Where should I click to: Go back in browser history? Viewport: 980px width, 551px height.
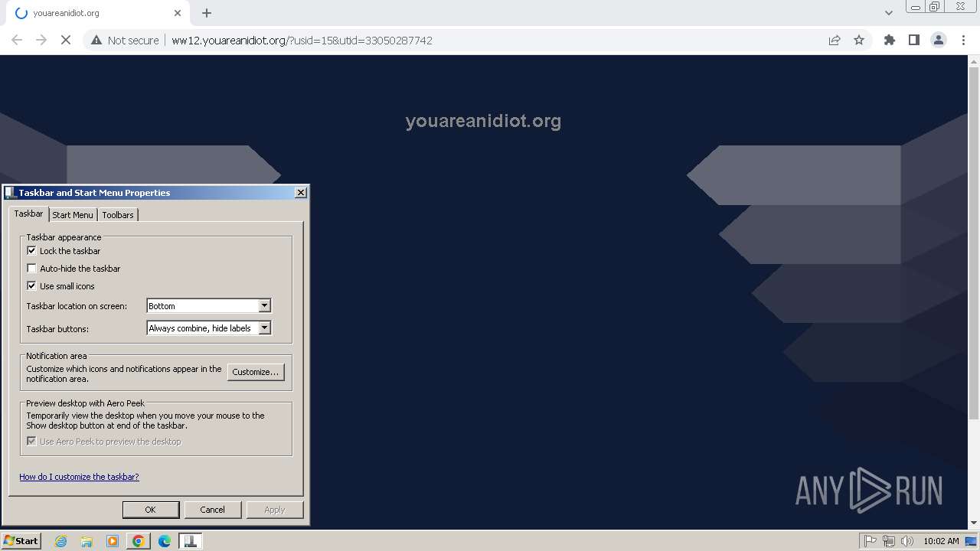click(17, 40)
